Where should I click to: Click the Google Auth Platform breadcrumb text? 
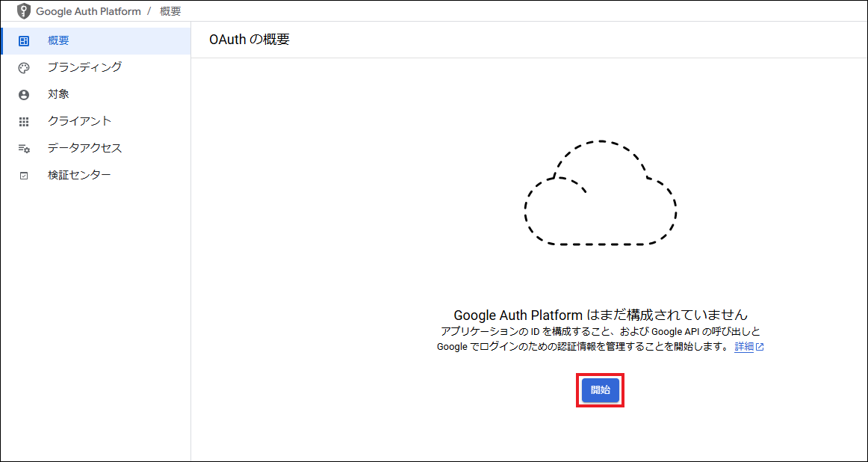coord(88,11)
